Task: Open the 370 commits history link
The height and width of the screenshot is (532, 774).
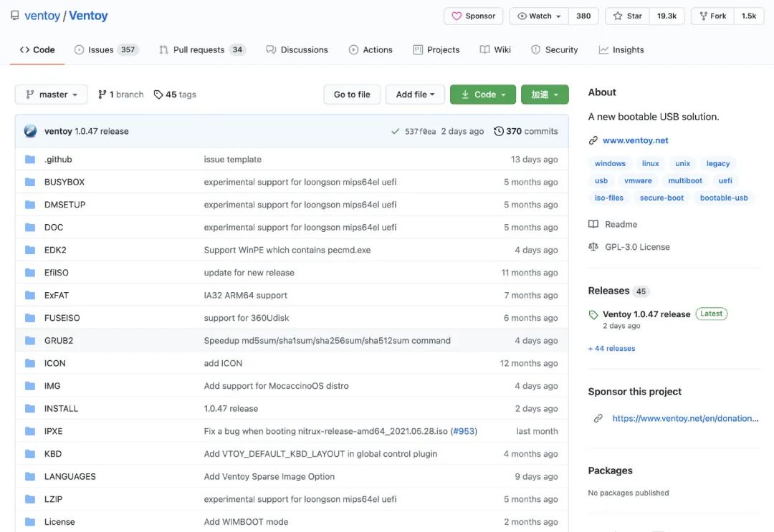Action: 526,131
